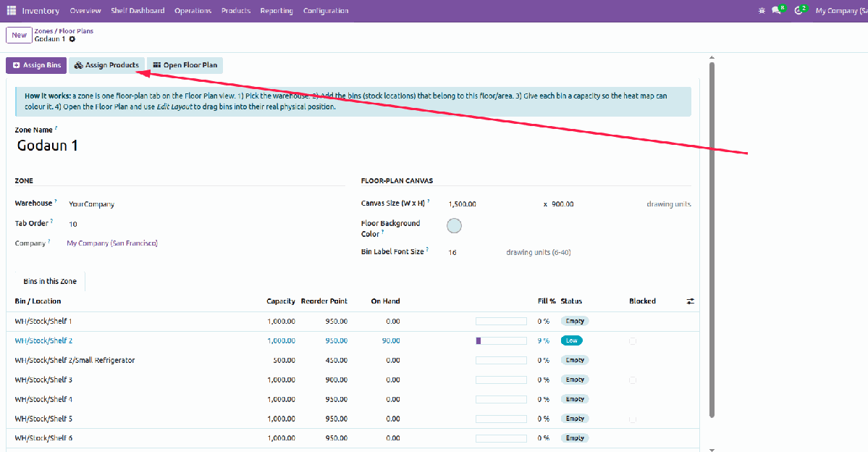868x452 pixels.
Task: Edit Bin Label Font Size value 16
Action: pyautogui.click(x=452, y=252)
